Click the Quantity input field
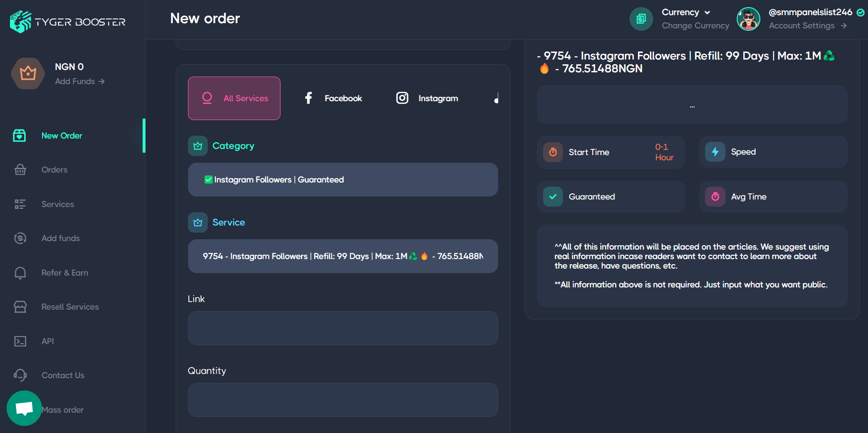The height and width of the screenshot is (433, 868). click(x=343, y=400)
